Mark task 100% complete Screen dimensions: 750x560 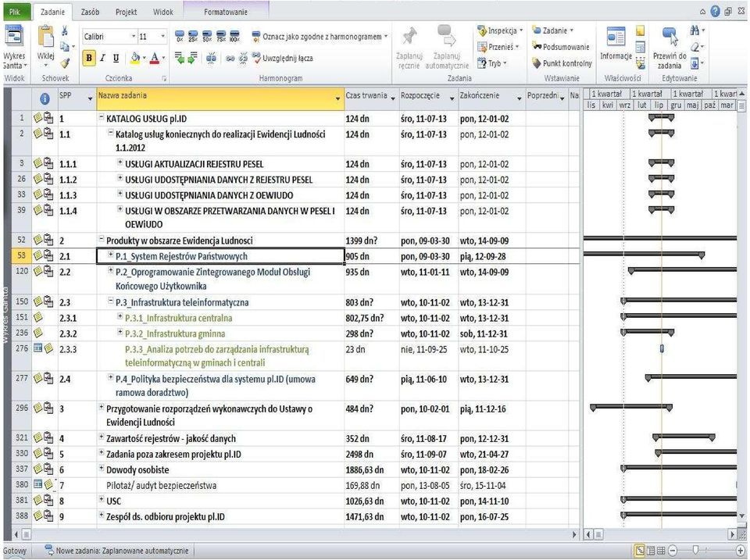pyautogui.click(x=234, y=37)
